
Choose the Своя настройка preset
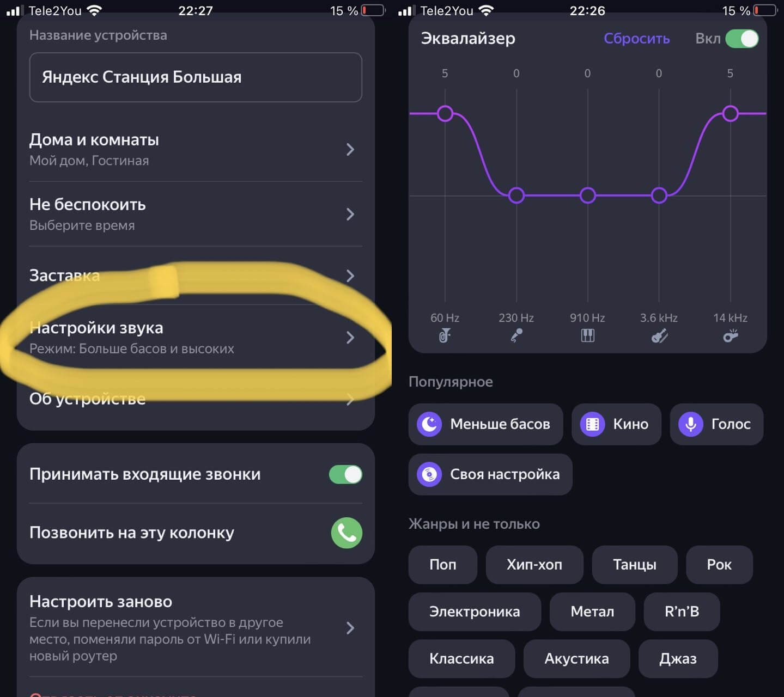(x=490, y=474)
